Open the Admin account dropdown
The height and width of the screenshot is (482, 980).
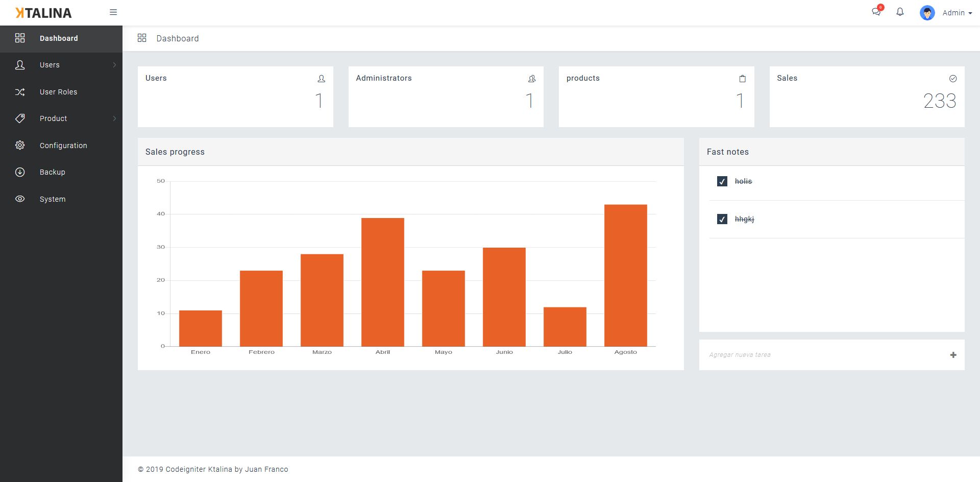(957, 13)
